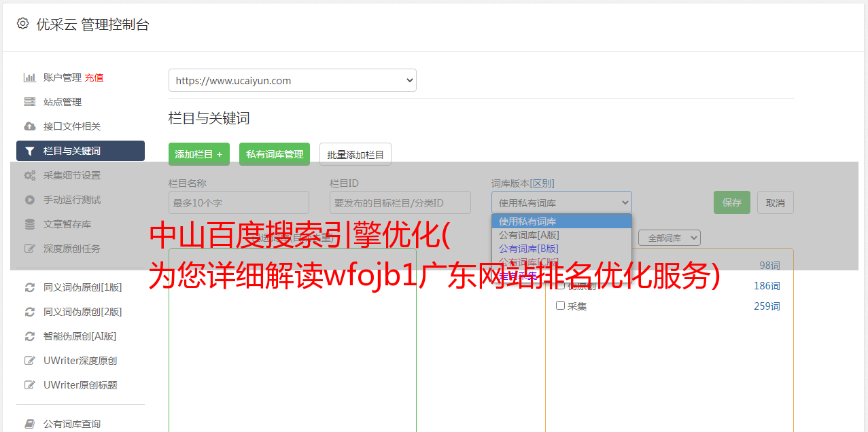The image size is (868, 432).
Task: Click the green 添加栏目 + button
Action: pos(199,154)
